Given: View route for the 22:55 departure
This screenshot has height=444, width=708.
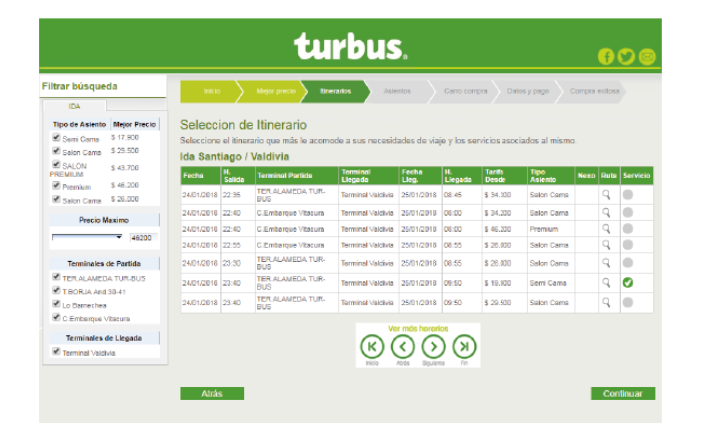Looking at the screenshot, I should point(606,245).
